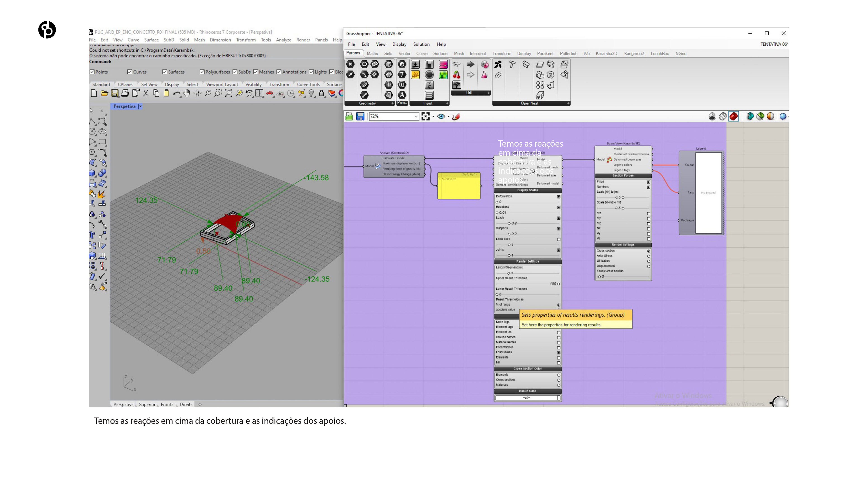Screen dimensions: 868x488
Task: Enable shaded preview mode (red cylinder icon)
Action: point(733,117)
